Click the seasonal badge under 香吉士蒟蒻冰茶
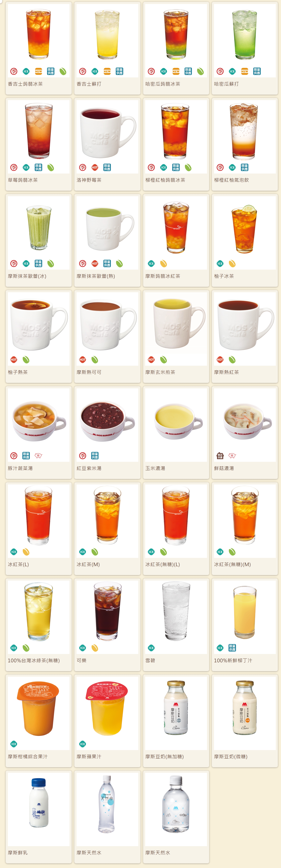 tap(14, 71)
